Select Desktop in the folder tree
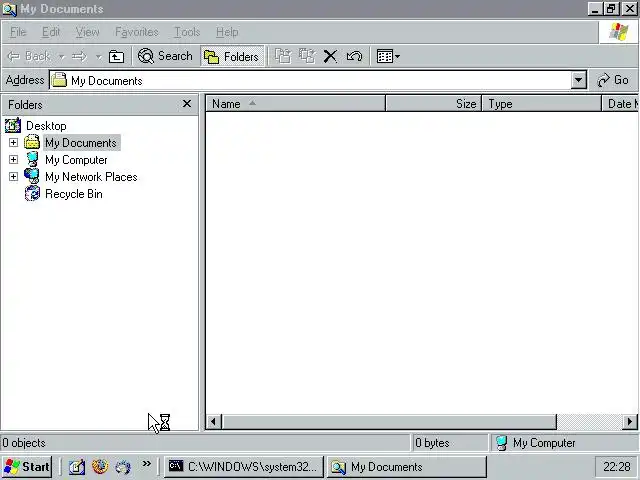The image size is (640, 480). point(46,126)
